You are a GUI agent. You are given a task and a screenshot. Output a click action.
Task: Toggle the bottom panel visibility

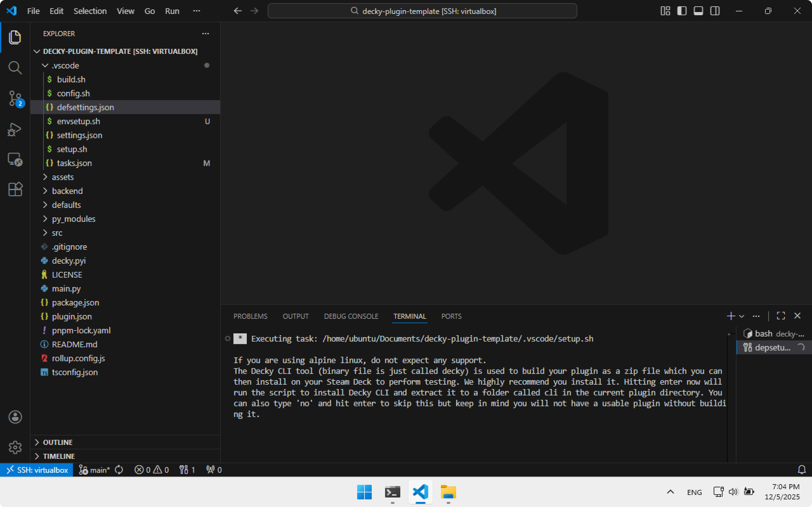698,11
